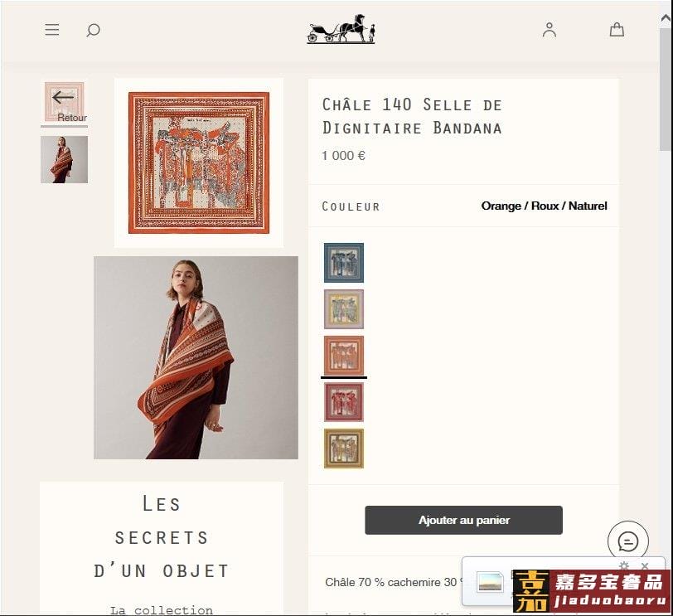Click the search magnifier icon
This screenshot has width=673, height=616.
[93, 30]
